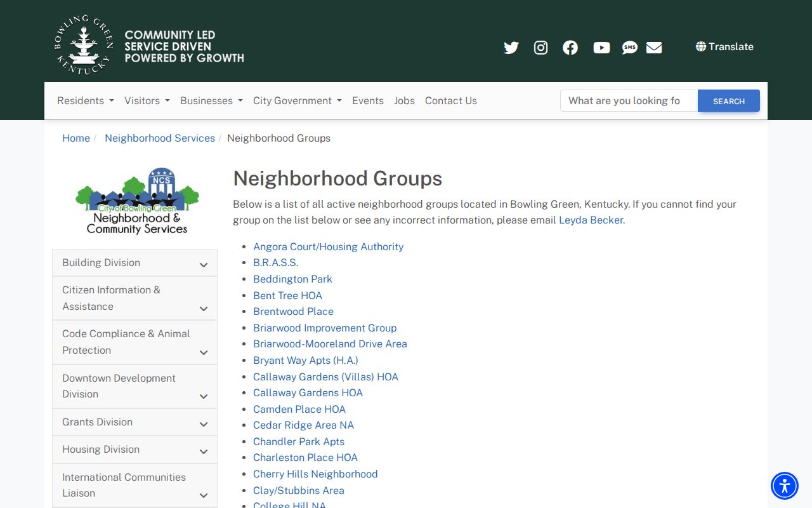Open the Residents dropdown menu
The width and height of the screenshot is (812, 508).
[86, 100]
